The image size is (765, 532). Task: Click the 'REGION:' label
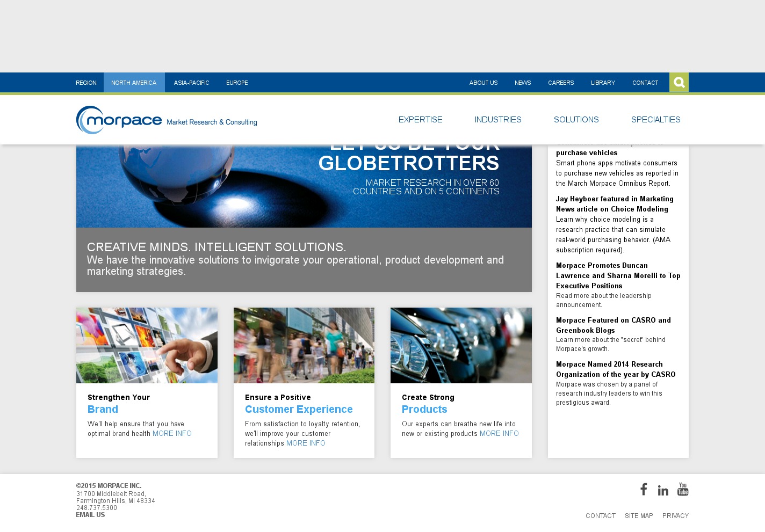86,83
